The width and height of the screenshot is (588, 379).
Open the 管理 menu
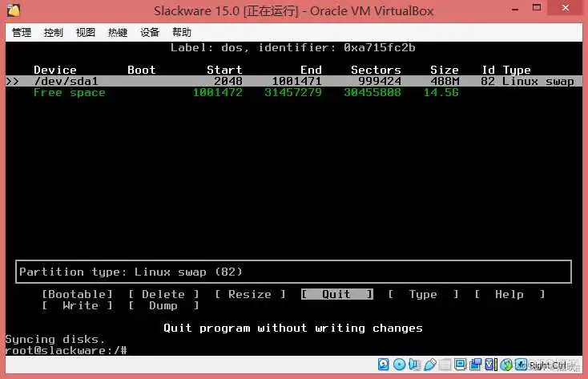coord(22,33)
